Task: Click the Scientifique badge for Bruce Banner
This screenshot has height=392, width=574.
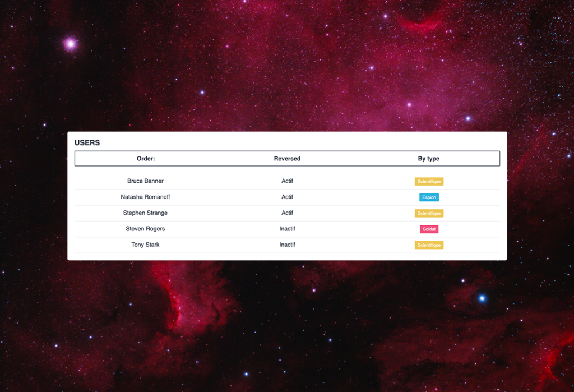Action: 429,181
